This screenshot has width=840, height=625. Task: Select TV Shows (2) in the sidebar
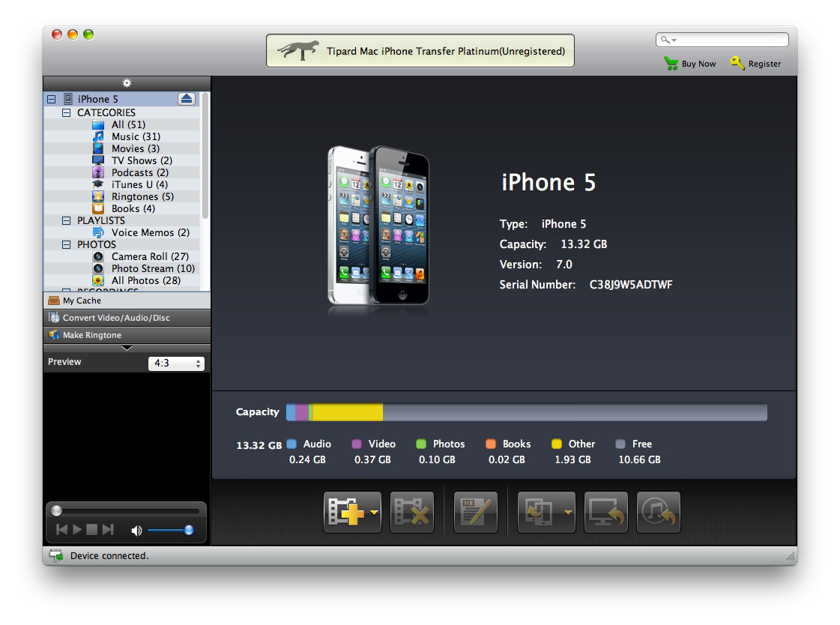[x=142, y=160]
